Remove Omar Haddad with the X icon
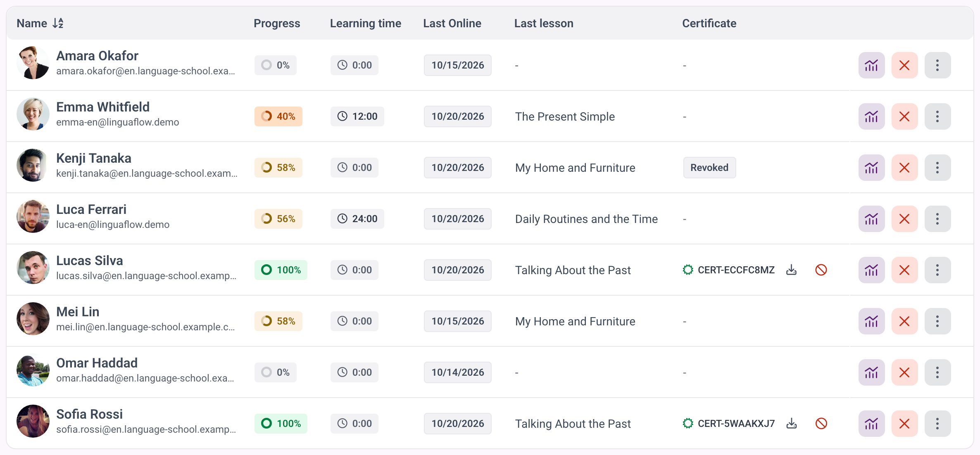 [904, 372]
